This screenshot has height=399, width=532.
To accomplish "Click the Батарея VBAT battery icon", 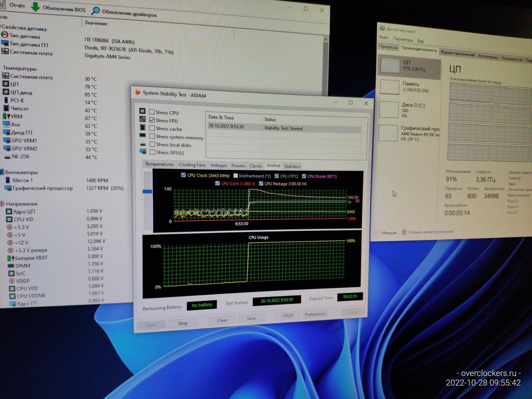I will [x=10, y=258].
